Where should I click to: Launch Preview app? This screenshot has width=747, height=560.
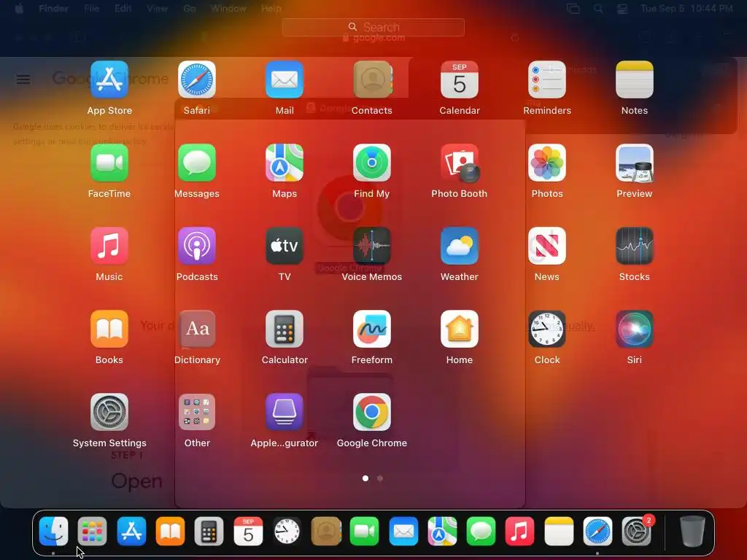(x=635, y=163)
